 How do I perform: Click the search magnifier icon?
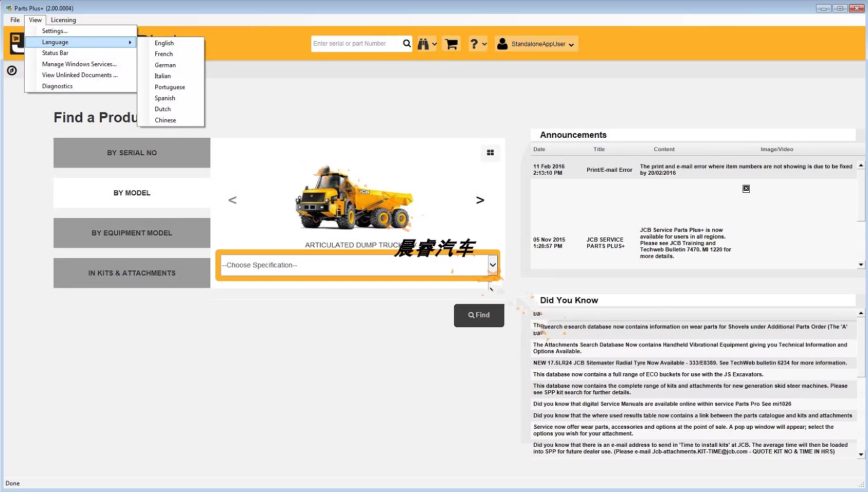point(407,44)
